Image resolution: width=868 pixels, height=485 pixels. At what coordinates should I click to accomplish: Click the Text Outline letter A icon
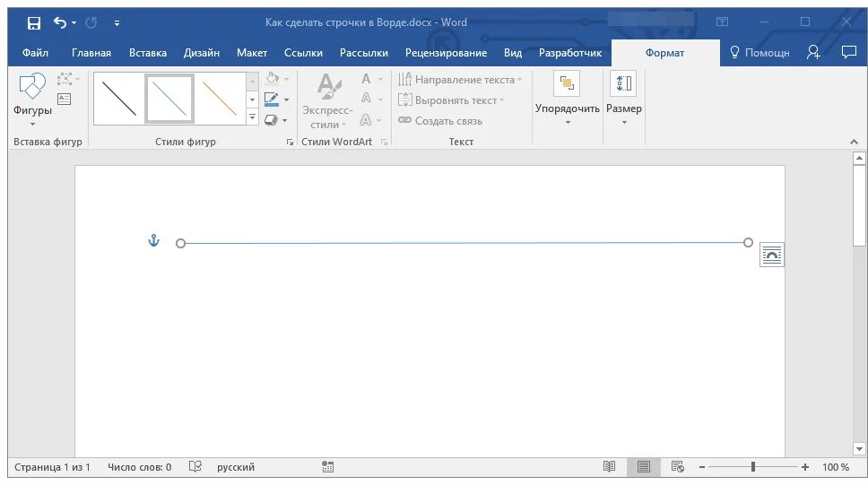pos(366,99)
